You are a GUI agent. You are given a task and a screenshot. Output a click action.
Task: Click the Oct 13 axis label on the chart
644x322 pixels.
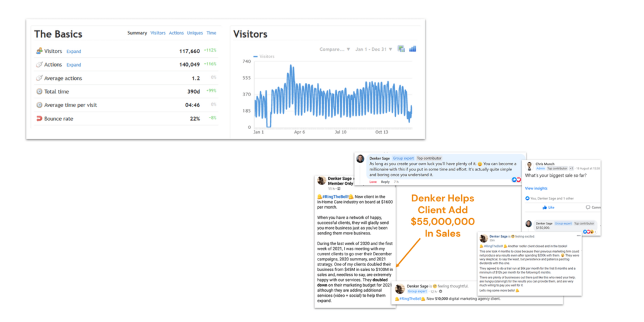(x=380, y=132)
